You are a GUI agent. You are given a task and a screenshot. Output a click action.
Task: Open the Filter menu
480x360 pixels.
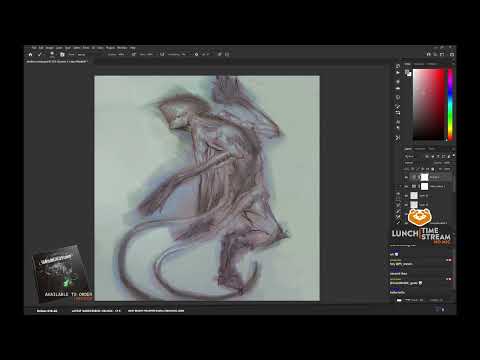[86, 48]
